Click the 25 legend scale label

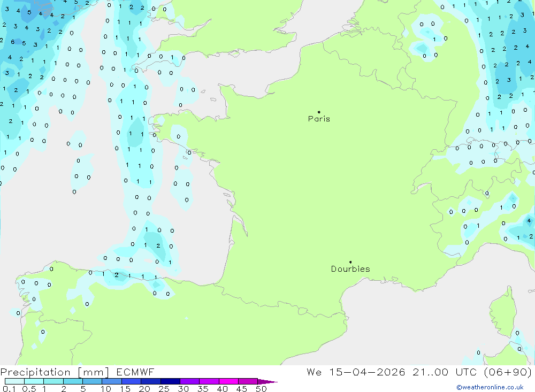[164, 389]
